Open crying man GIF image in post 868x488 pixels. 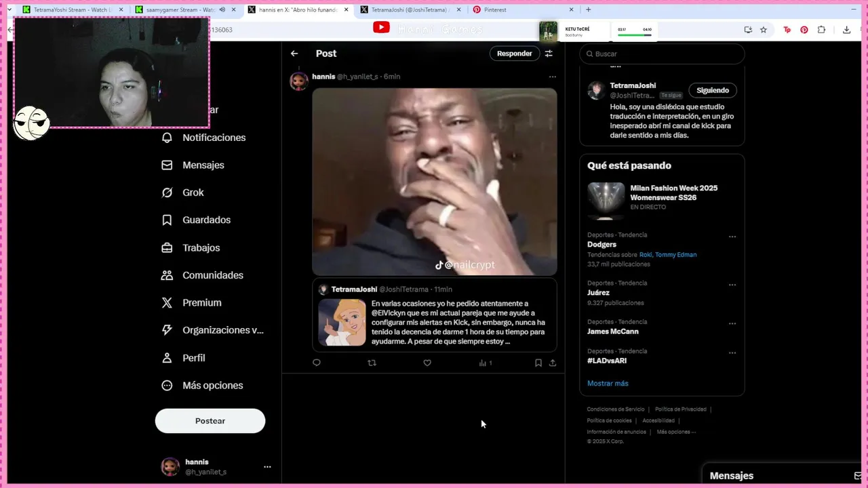[x=435, y=182]
